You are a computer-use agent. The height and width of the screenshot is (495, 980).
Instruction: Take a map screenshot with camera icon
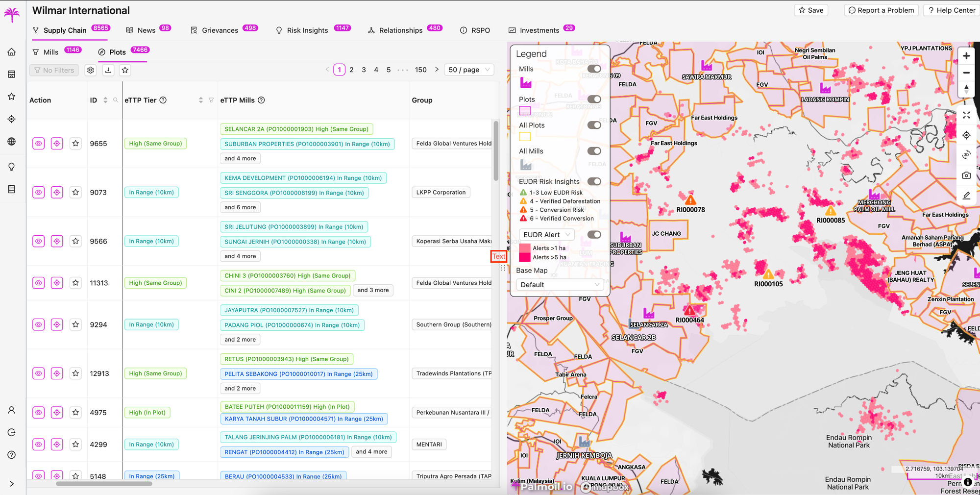click(966, 175)
